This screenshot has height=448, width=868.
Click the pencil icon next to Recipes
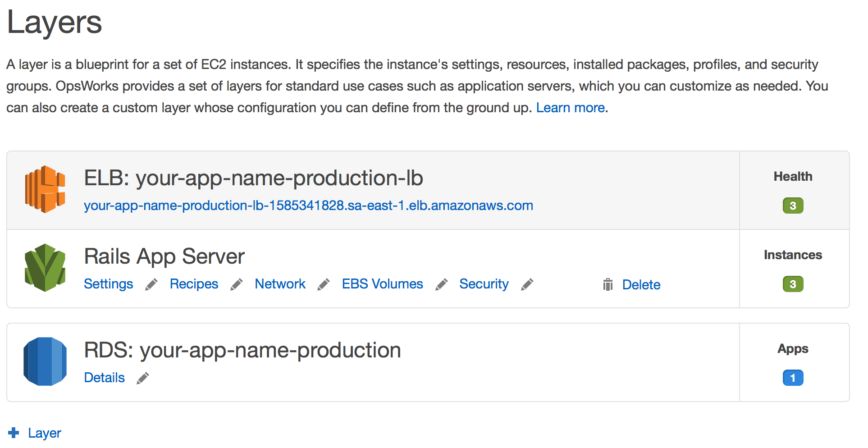tap(237, 284)
